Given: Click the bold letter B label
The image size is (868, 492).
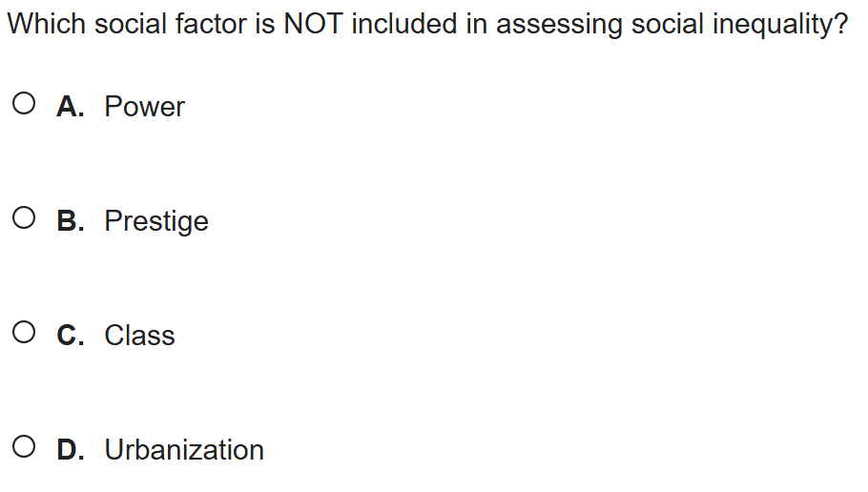Looking at the screenshot, I should (70, 221).
